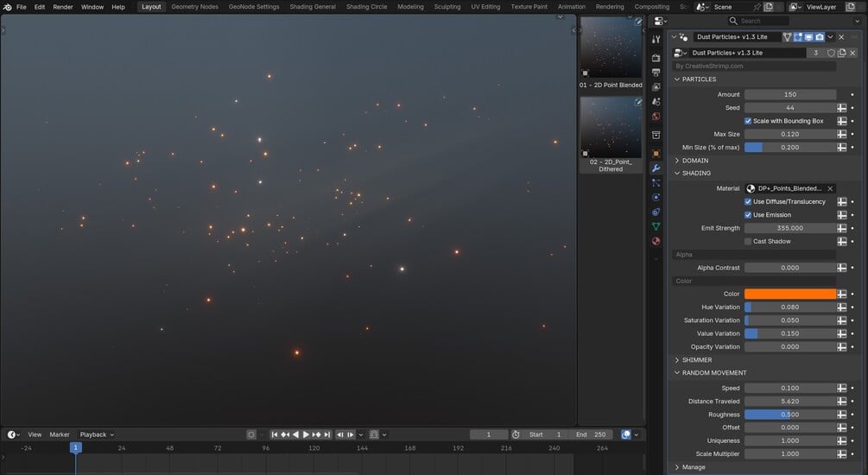The height and width of the screenshot is (475, 868).
Task: Click the properties Search field
Action: 758,21
